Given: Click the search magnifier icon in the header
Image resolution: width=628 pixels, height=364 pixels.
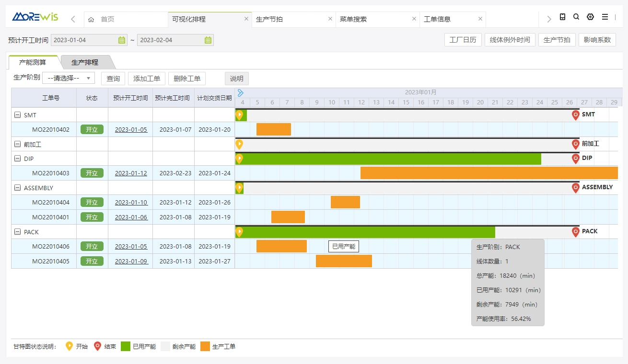Looking at the screenshot, I should 576,17.
